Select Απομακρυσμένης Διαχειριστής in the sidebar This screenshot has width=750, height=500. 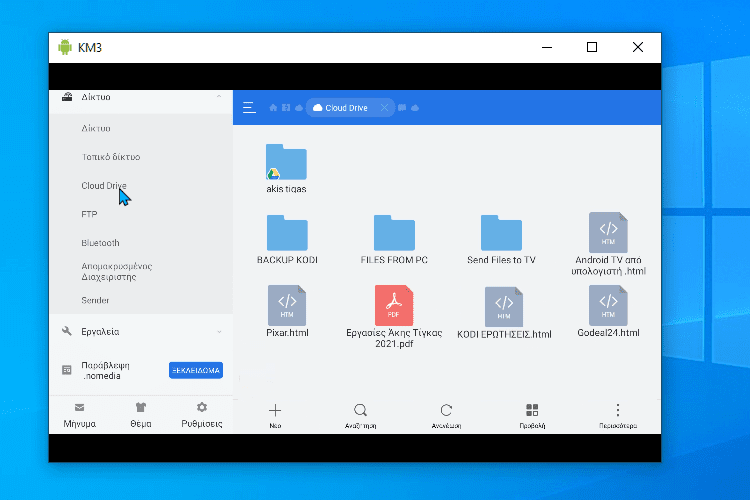pyautogui.click(x=116, y=271)
